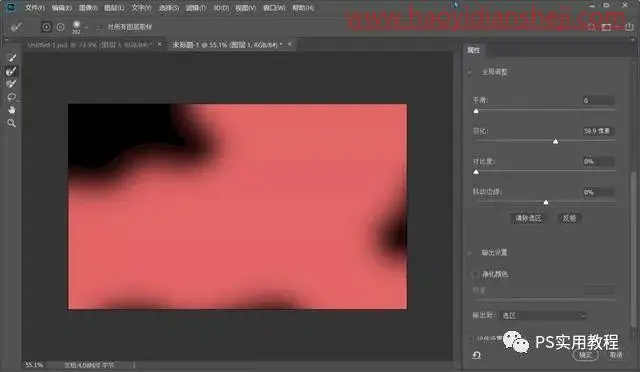The height and width of the screenshot is (372, 640).
Task: Close the Untitled-1.psd document tab
Action: click(x=160, y=44)
